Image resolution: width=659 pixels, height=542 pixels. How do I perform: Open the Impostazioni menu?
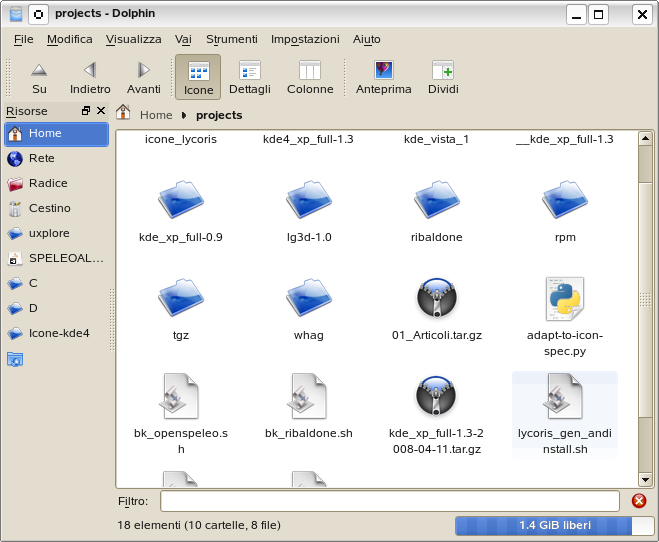pyautogui.click(x=305, y=39)
